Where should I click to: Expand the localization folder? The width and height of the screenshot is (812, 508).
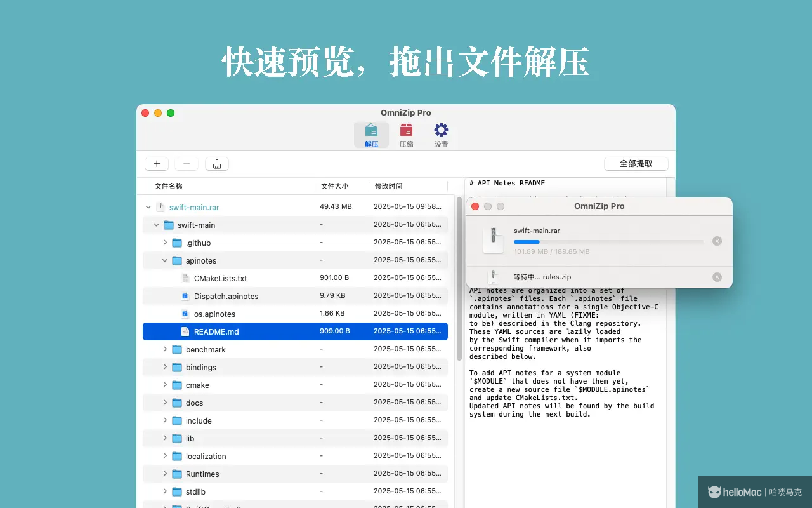(x=165, y=456)
